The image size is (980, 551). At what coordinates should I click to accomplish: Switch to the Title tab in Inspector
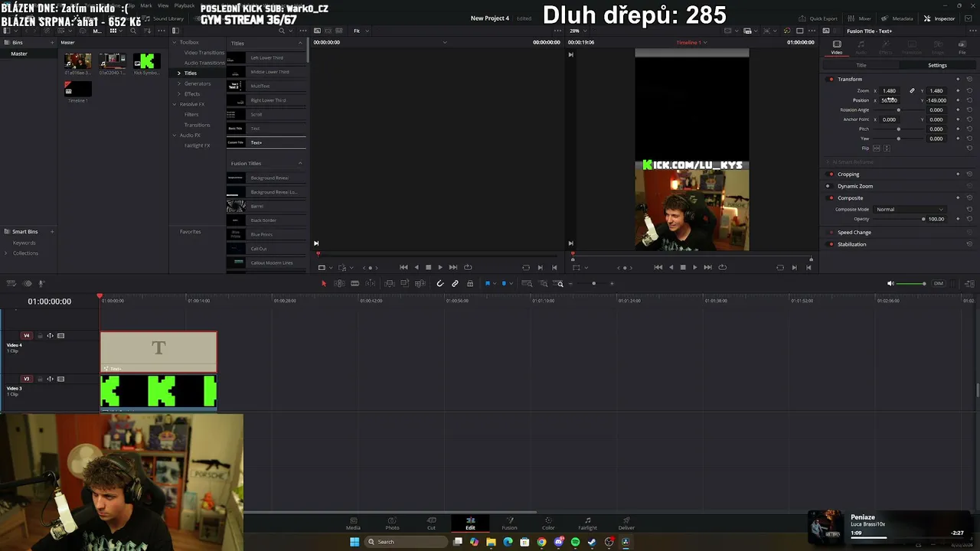pyautogui.click(x=861, y=65)
